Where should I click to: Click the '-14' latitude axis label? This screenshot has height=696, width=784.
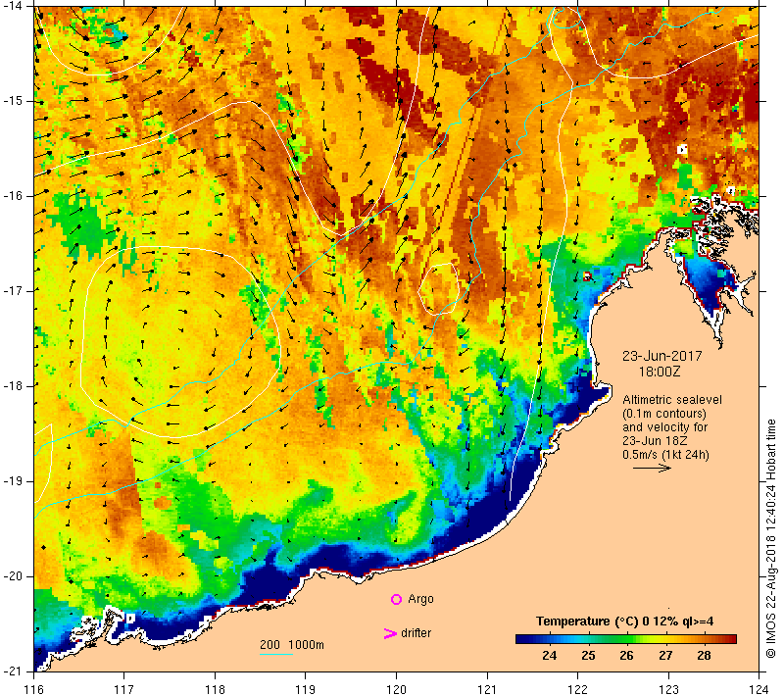13,6
